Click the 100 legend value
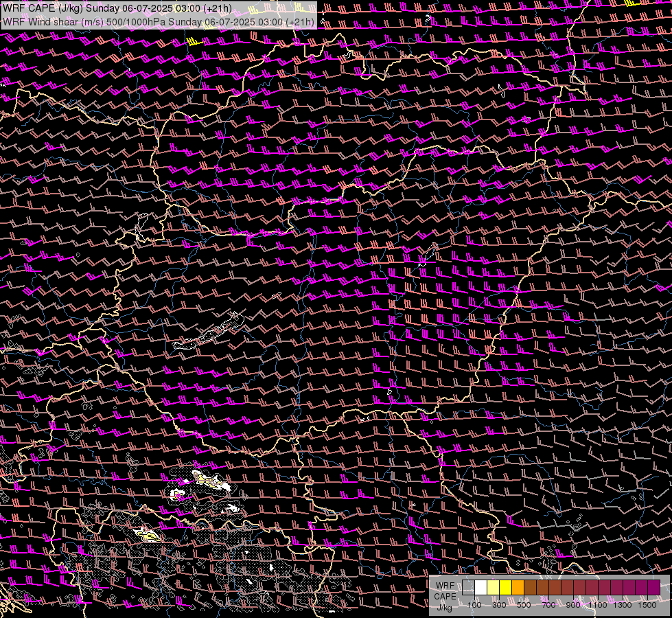Screen dimensions: 672x618 click(x=474, y=605)
